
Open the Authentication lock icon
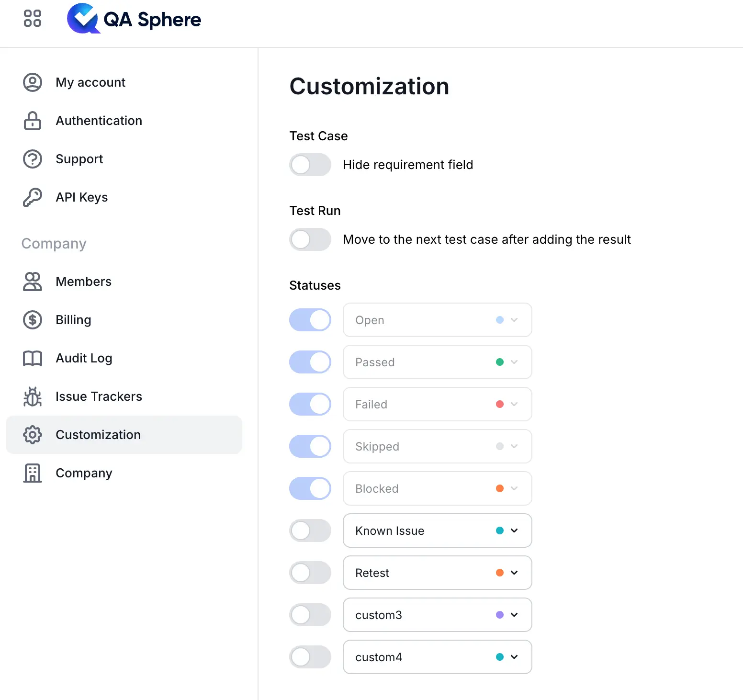click(32, 121)
